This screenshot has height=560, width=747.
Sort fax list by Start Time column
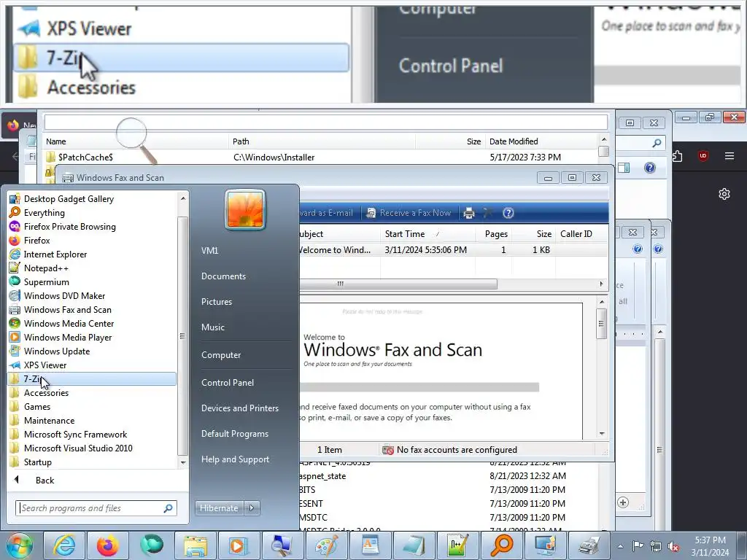coord(404,234)
